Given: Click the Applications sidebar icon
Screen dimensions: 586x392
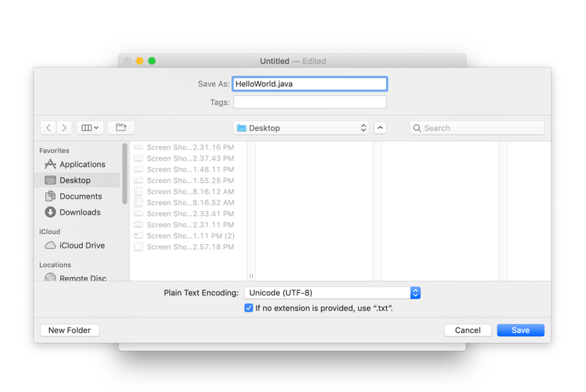Looking at the screenshot, I should pos(50,164).
